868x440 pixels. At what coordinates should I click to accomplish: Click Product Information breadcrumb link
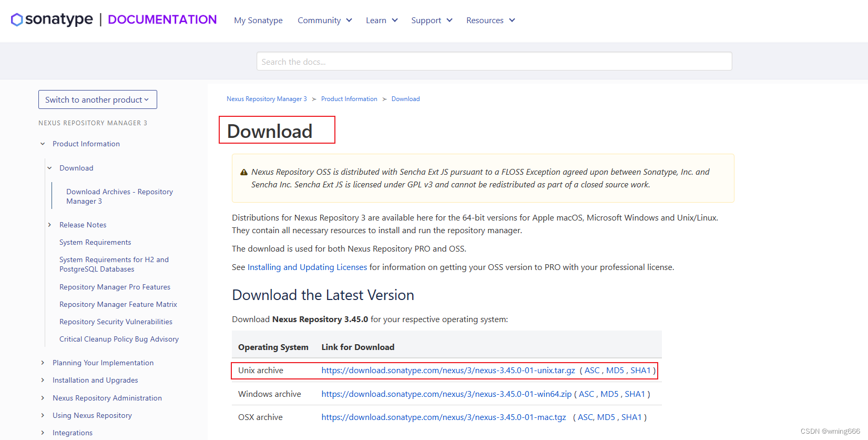pyautogui.click(x=349, y=99)
